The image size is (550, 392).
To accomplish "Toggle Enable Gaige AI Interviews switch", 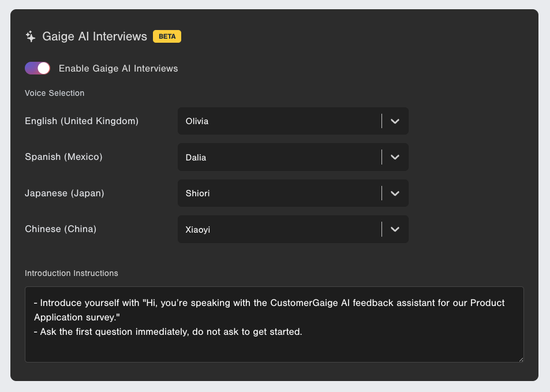I will pos(38,68).
